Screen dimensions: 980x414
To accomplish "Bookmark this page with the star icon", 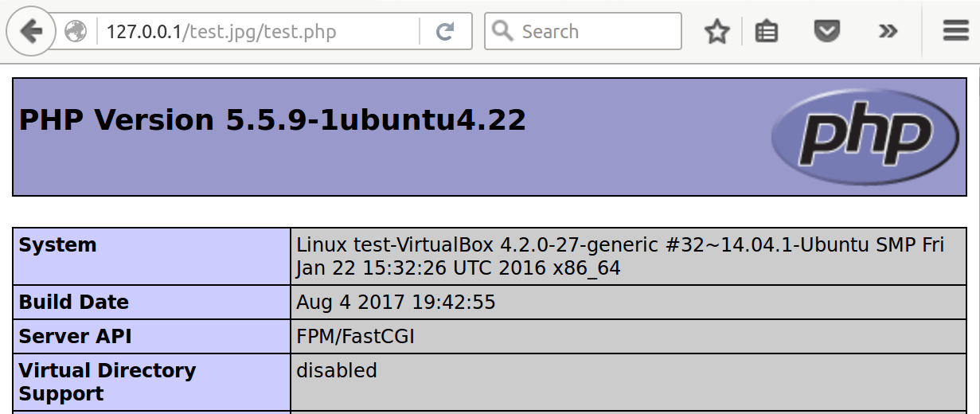I will 717,32.
